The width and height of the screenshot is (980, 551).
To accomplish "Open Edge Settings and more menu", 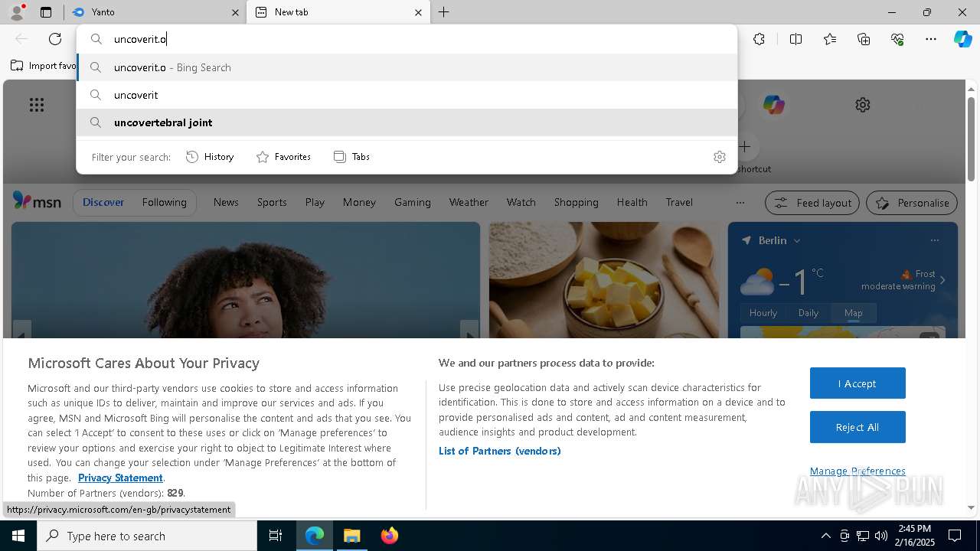I will coord(931,39).
